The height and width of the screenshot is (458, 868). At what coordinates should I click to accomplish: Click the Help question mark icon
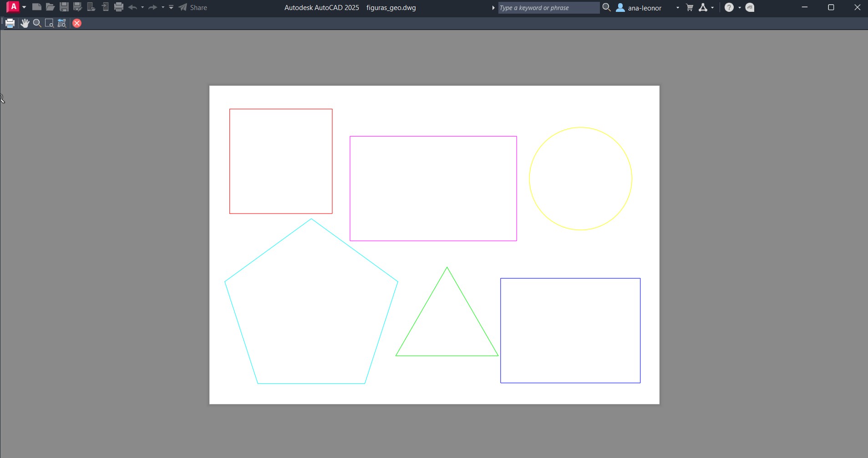[729, 7]
